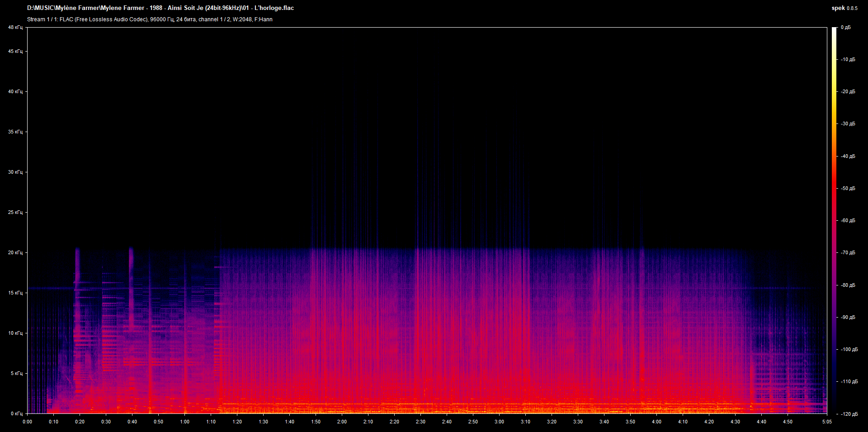The width and height of the screenshot is (868, 432).
Task: Click the 48 кГц top frequency label
Action: [15, 27]
